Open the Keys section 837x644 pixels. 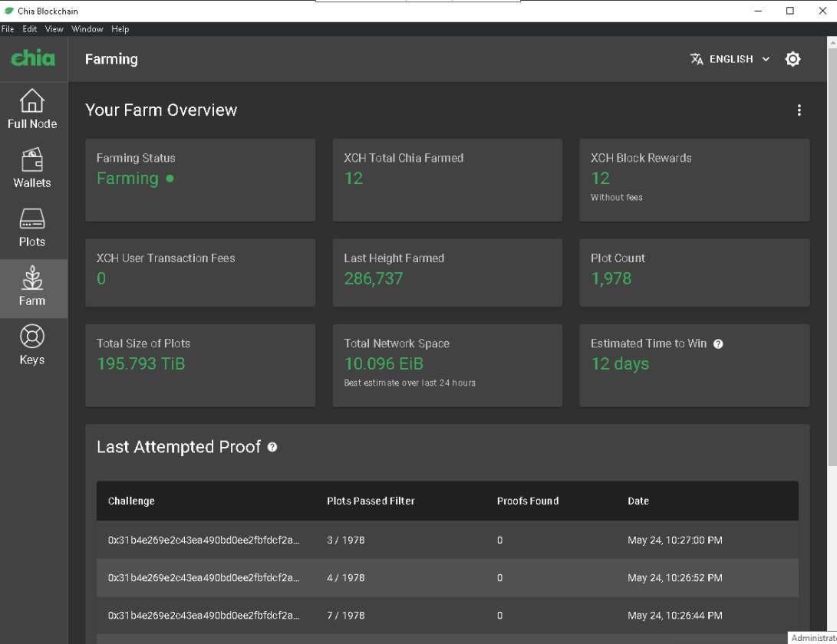pos(32,345)
